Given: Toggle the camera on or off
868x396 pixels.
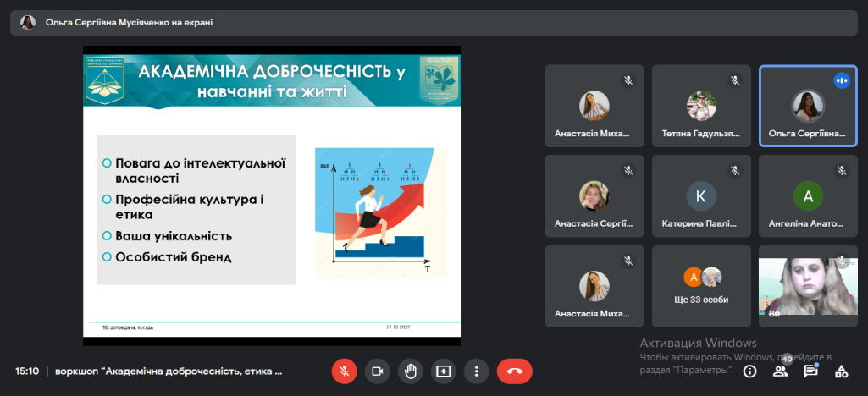Looking at the screenshot, I should tap(378, 371).
